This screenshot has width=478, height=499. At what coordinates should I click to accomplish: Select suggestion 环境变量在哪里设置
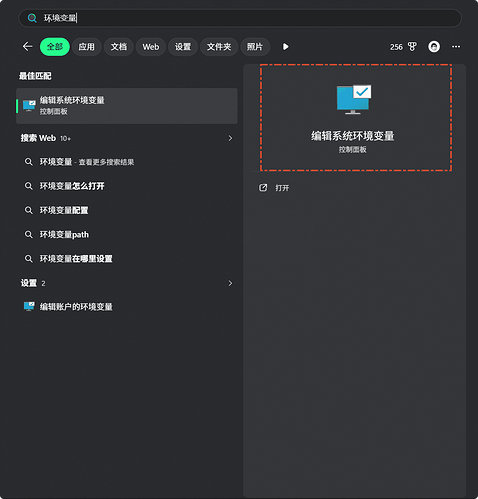click(x=76, y=259)
